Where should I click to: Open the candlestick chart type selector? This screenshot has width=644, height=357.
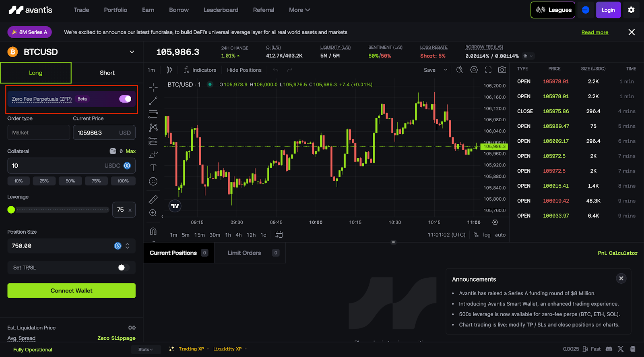point(169,70)
